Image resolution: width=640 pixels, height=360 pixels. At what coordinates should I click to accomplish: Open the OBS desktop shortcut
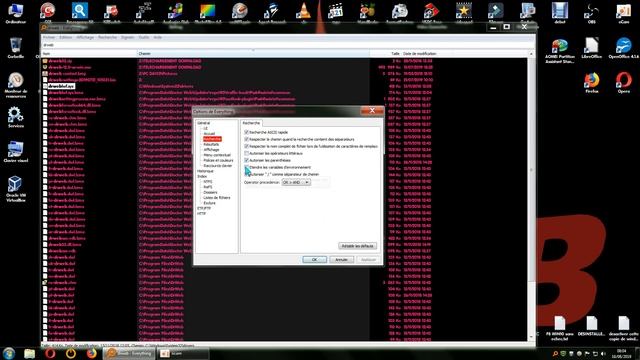pyautogui.click(x=591, y=13)
